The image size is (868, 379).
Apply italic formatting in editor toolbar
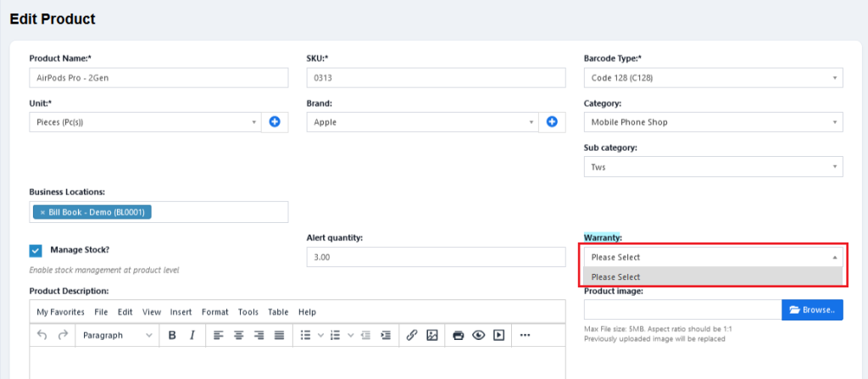[x=192, y=335]
